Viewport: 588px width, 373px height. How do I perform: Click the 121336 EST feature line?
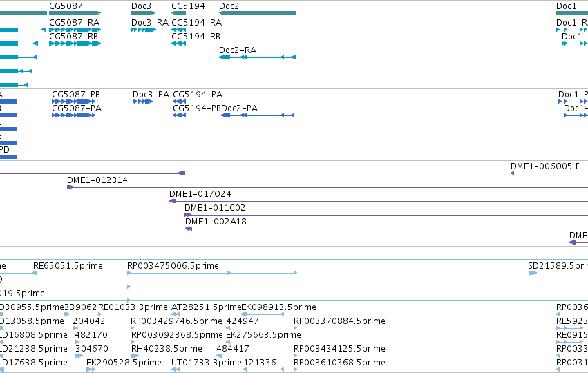pyautogui.click(x=264, y=370)
